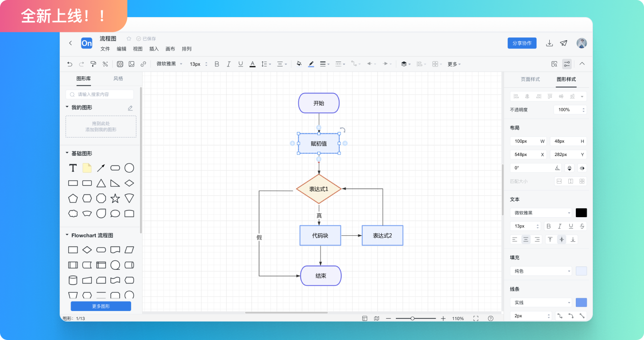
Task: Open the black text color swatch
Action: [x=581, y=213]
